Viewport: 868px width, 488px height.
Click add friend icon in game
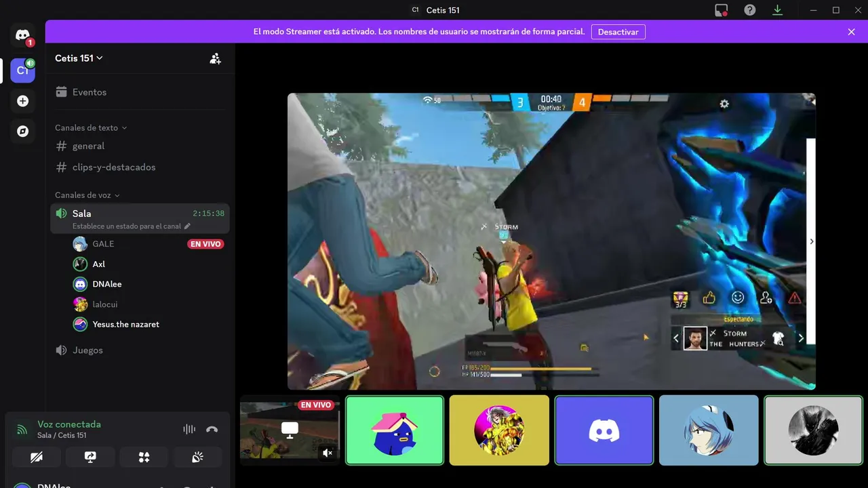click(x=766, y=298)
